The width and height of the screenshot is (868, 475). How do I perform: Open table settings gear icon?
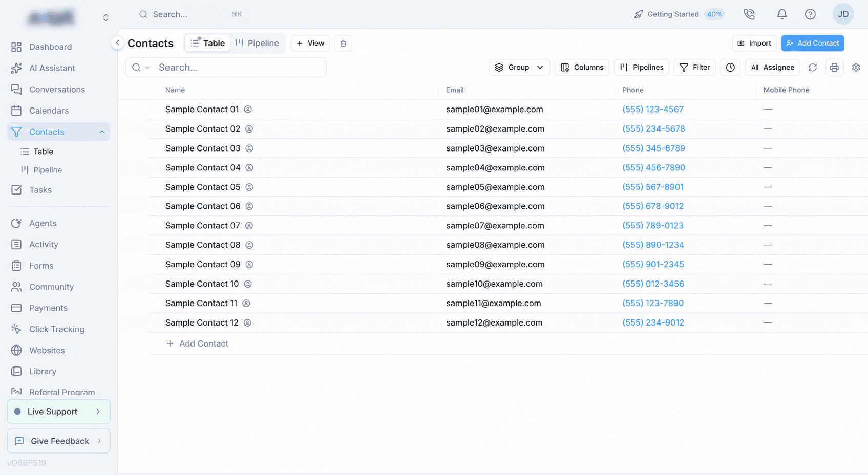pos(856,68)
